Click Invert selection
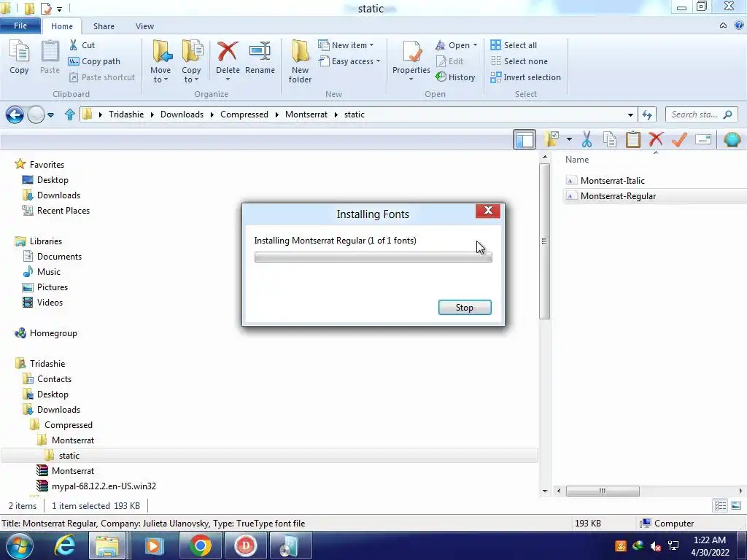The image size is (747, 560). (x=525, y=77)
